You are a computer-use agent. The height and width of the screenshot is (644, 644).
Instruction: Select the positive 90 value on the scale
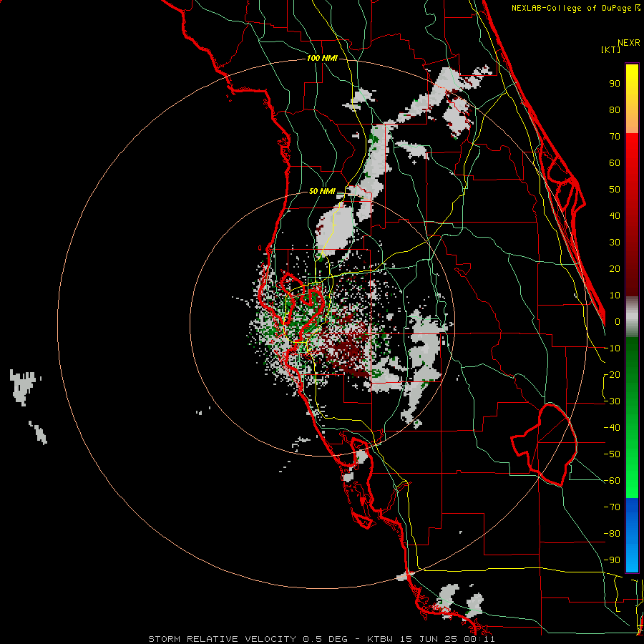[615, 84]
